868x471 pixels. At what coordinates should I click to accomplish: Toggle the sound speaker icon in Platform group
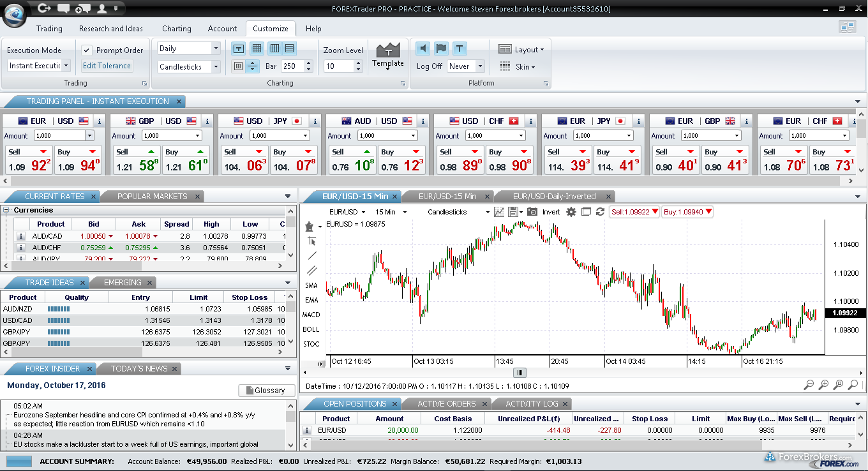423,49
